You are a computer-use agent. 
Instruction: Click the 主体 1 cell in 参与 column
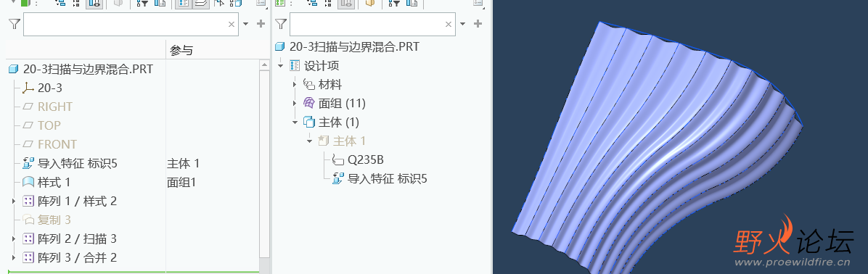click(183, 163)
